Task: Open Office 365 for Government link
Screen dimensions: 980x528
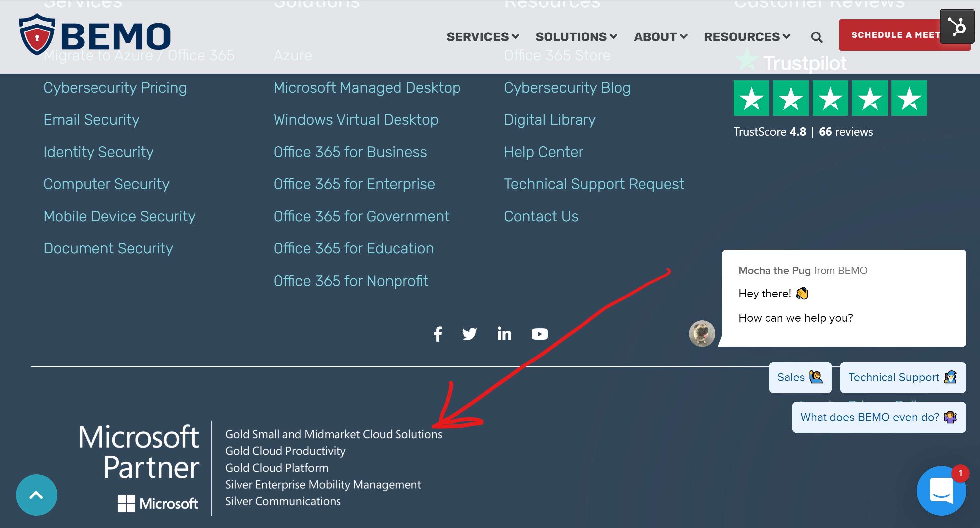Action: (361, 216)
